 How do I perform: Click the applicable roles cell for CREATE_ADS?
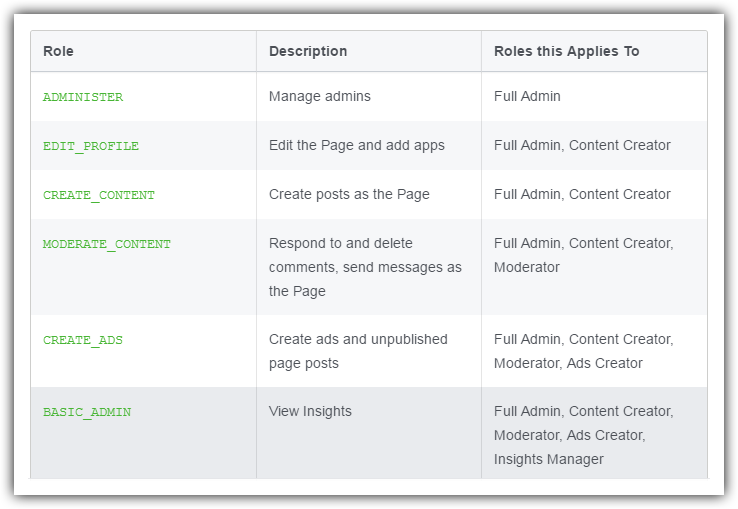583,351
